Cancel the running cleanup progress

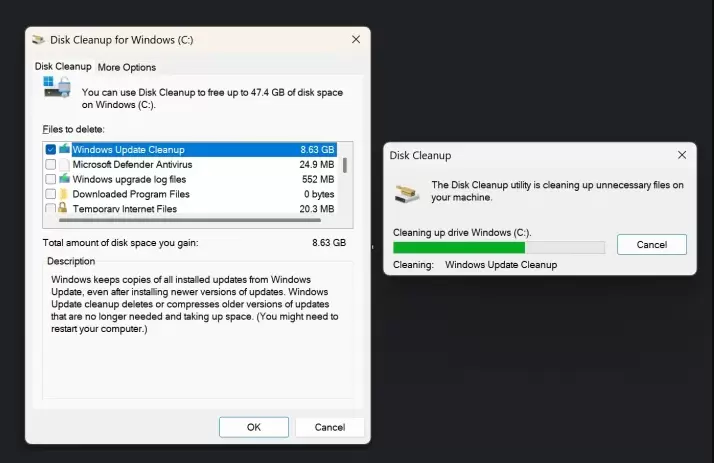tap(651, 244)
